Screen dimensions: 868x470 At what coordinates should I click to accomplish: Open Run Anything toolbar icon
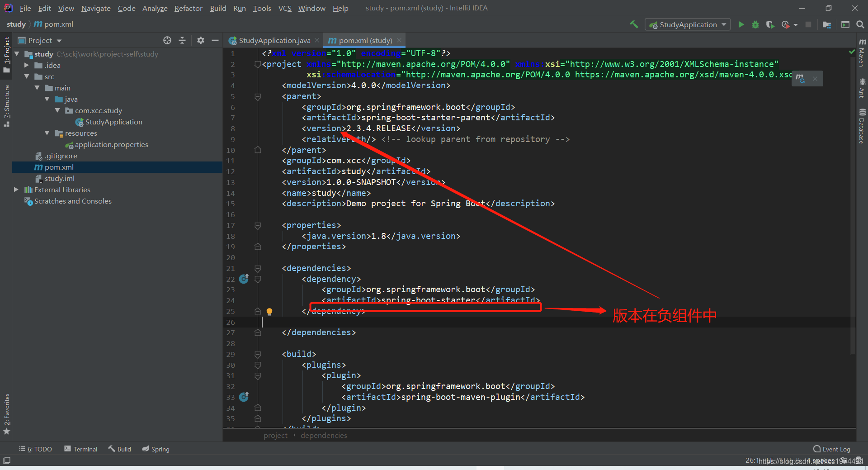click(845, 24)
